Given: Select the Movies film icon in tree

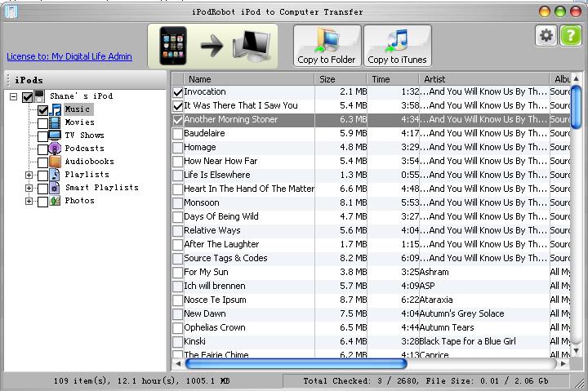Looking at the screenshot, I should pyautogui.click(x=55, y=122).
